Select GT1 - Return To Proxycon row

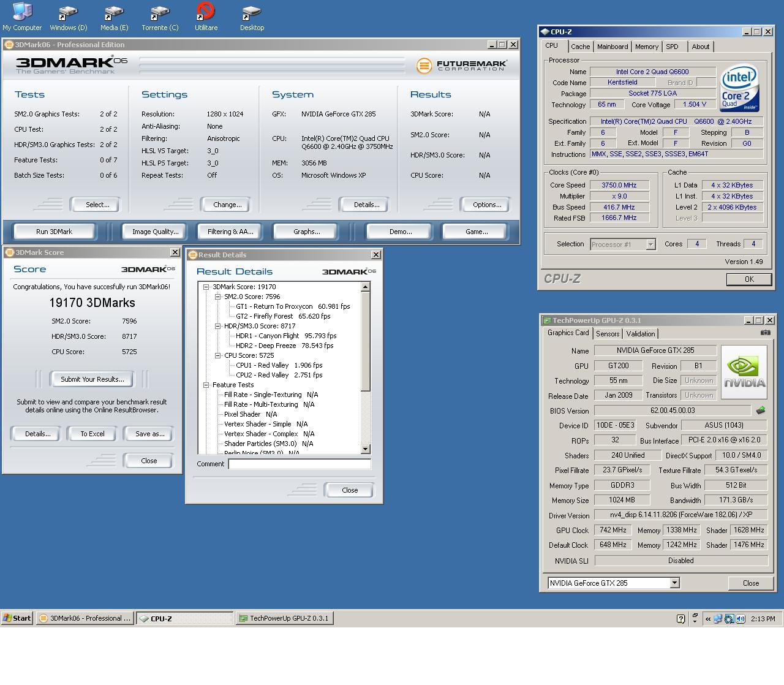coord(293,306)
